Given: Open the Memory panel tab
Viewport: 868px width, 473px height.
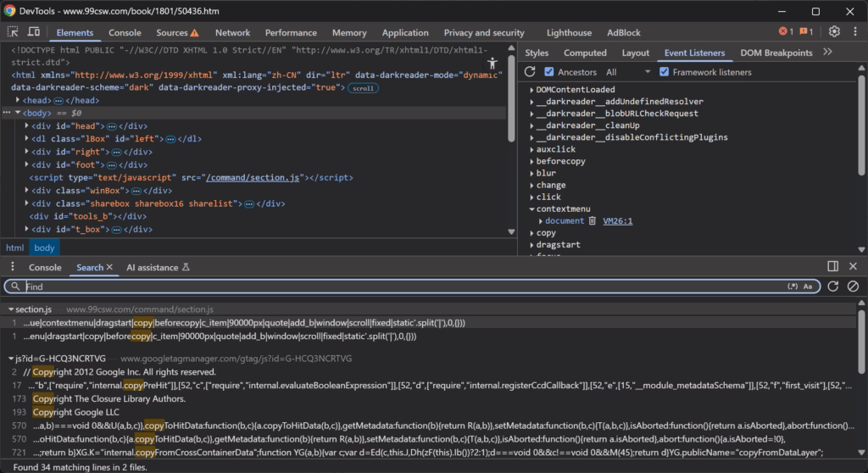Looking at the screenshot, I should (349, 33).
